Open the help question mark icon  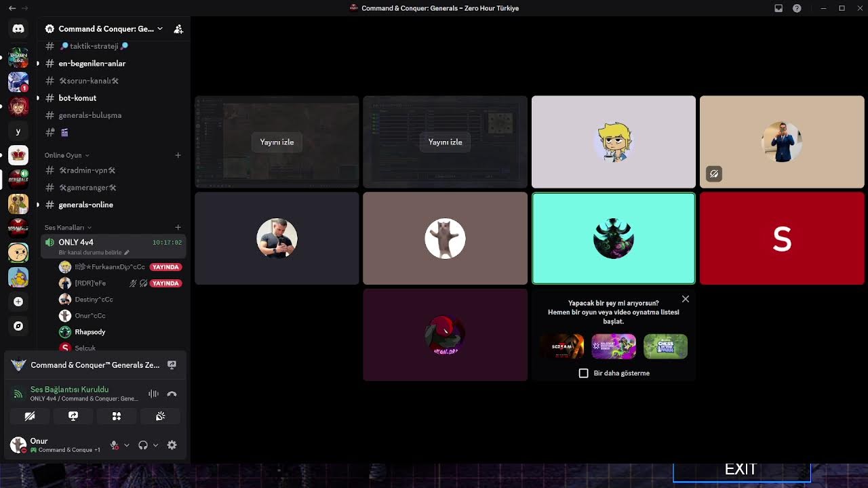coord(797,8)
